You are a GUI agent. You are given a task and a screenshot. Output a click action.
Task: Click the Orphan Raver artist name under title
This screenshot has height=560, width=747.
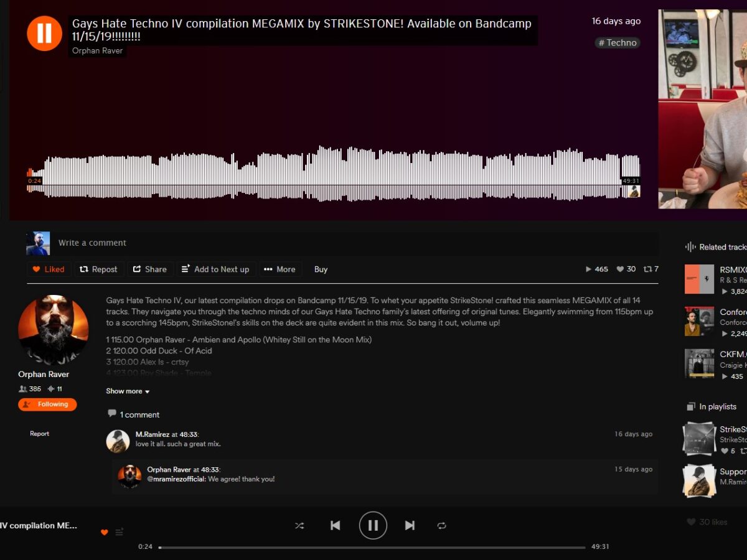[x=97, y=50]
